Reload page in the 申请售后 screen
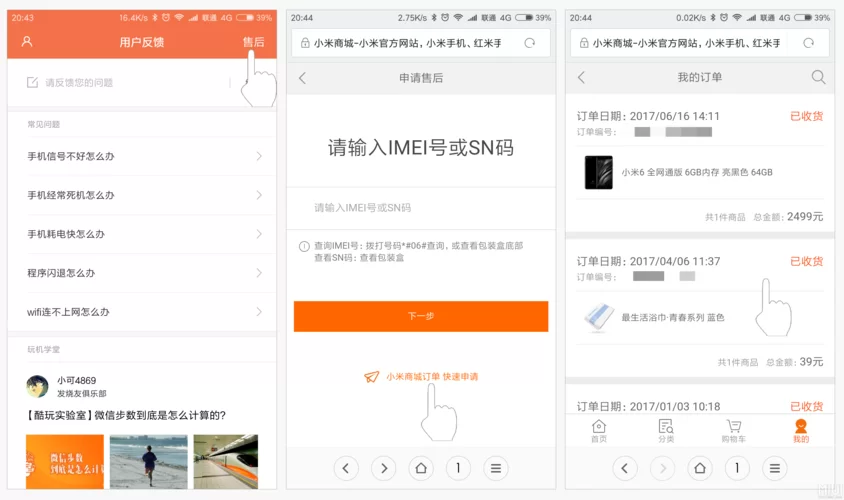 (530, 43)
